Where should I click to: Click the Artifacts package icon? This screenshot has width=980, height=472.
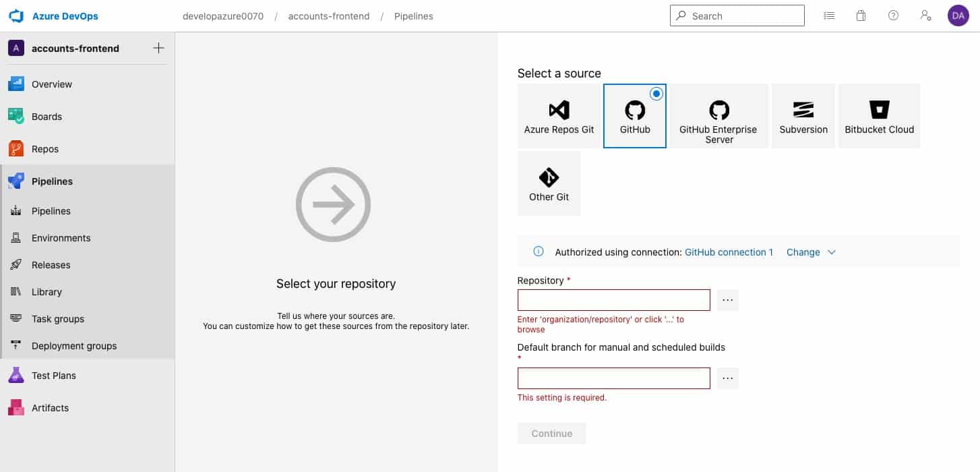click(x=16, y=408)
